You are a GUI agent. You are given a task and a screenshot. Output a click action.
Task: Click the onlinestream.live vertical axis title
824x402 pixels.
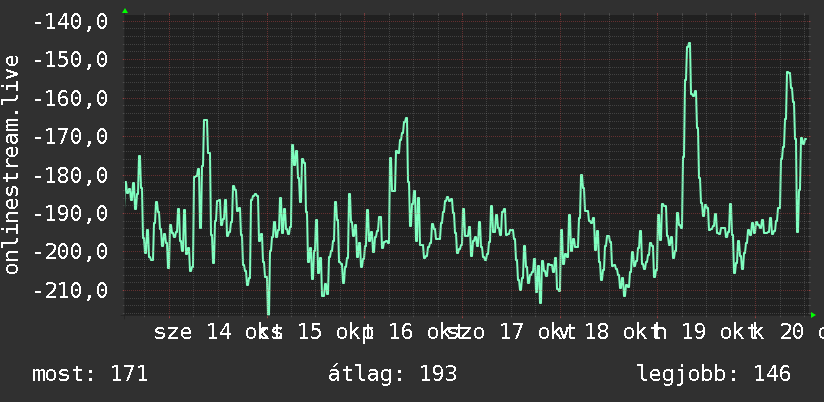pyautogui.click(x=11, y=164)
